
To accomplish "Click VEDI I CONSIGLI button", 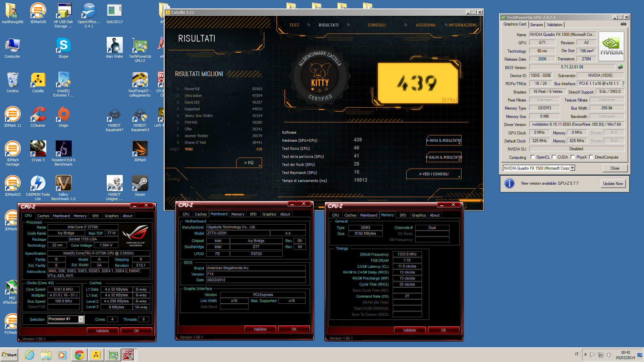I will pyautogui.click(x=433, y=174).
